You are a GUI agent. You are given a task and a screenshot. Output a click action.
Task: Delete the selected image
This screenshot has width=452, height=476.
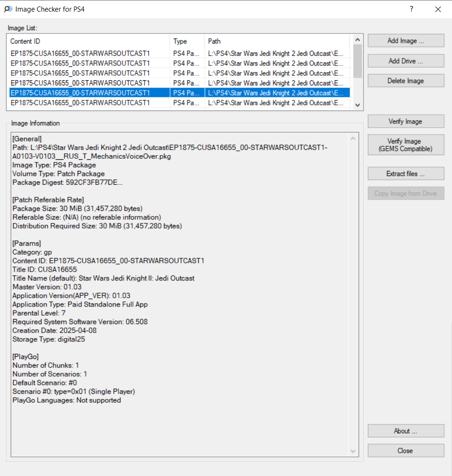(x=406, y=81)
